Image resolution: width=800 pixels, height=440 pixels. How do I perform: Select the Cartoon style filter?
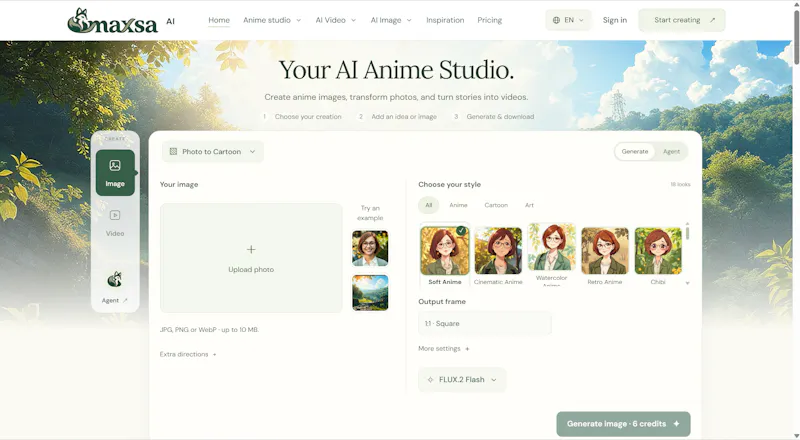(x=496, y=205)
